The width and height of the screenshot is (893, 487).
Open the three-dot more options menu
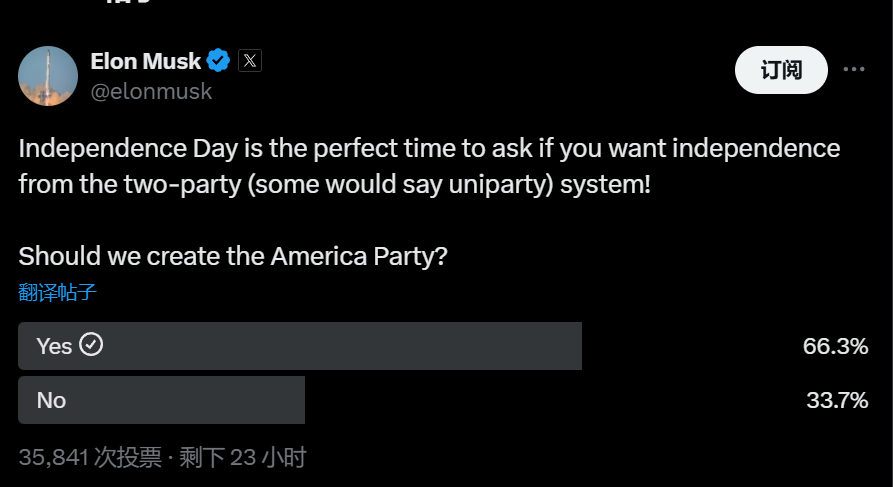pos(854,70)
